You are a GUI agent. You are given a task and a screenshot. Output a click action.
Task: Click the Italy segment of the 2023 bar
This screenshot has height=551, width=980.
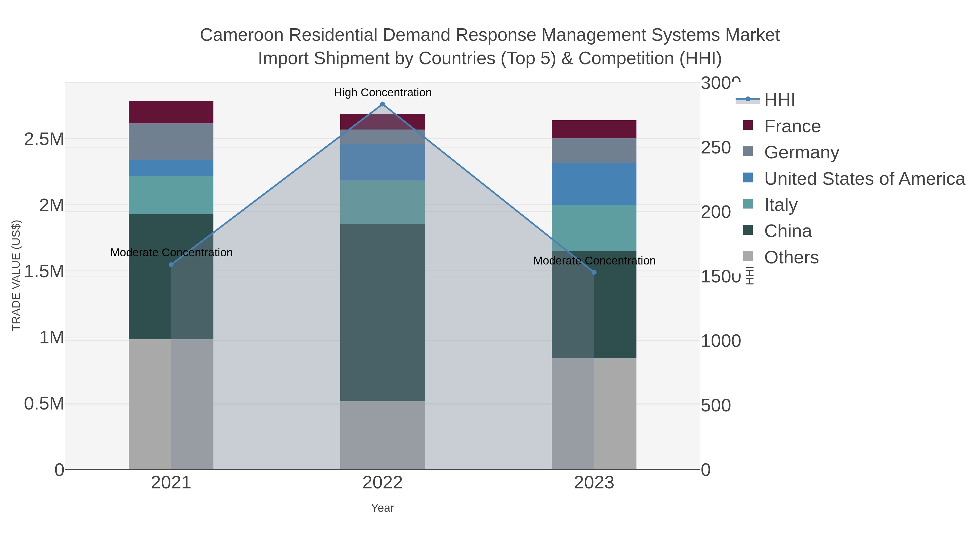click(594, 228)
